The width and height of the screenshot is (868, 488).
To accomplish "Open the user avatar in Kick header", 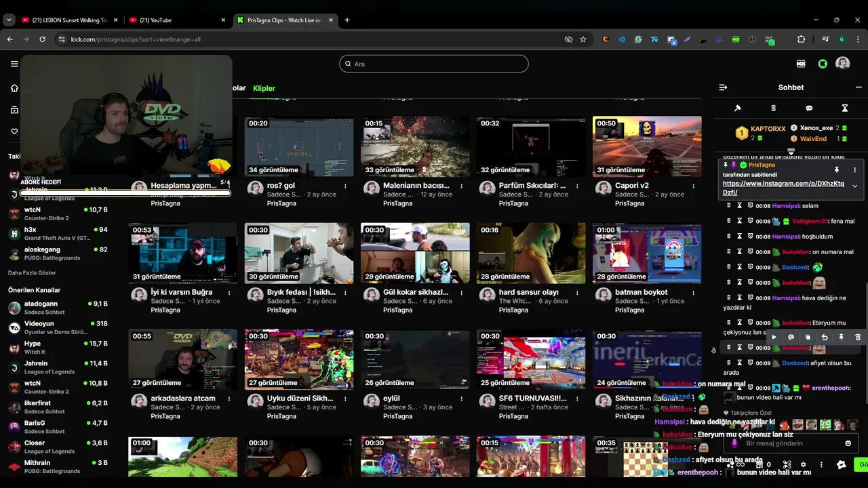I will coord(842,63).
